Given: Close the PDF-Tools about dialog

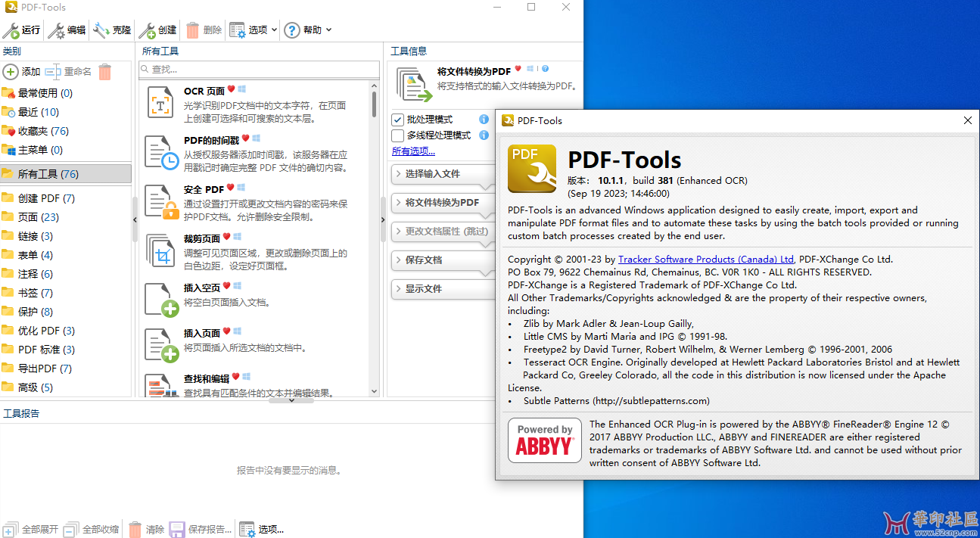Looking at the screenshot, I should [968, 120].
